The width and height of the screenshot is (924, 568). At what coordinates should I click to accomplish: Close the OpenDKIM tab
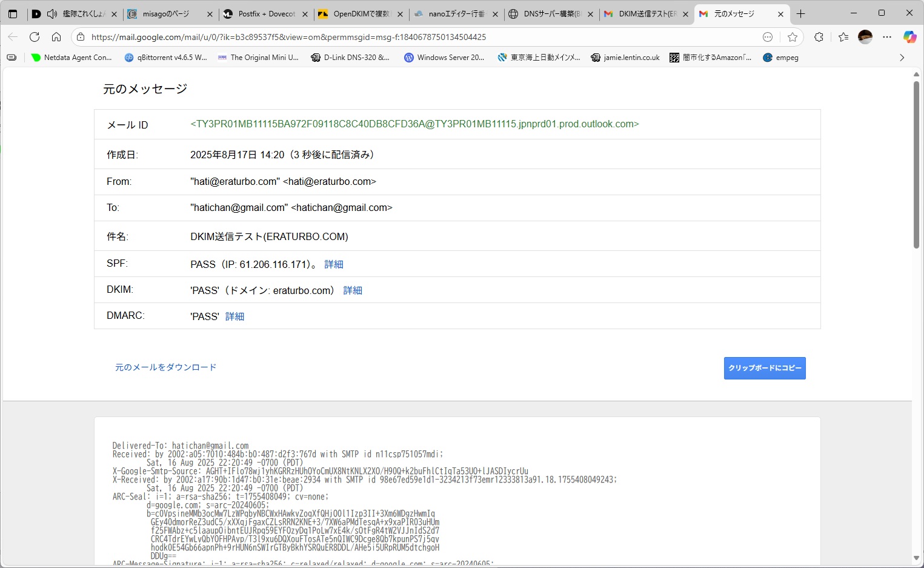[x=400, y=14]
